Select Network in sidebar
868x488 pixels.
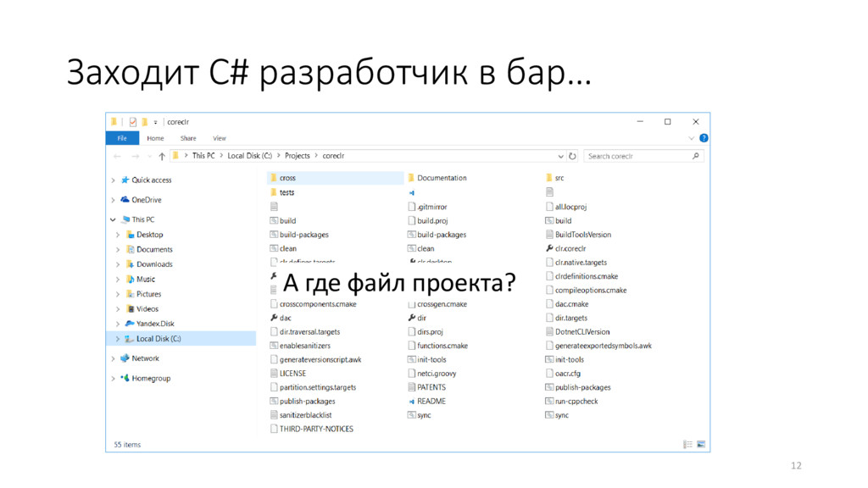pos(145,358)
